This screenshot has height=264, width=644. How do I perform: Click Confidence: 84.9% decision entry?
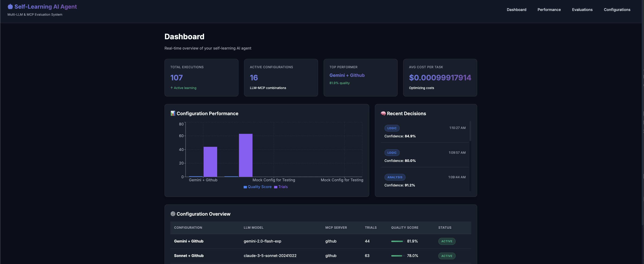tap(400, 136)
